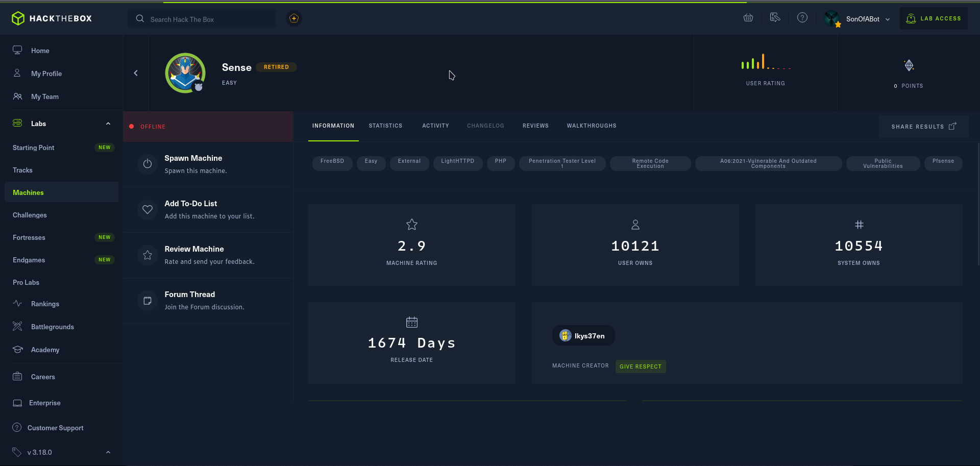This screenshot has height=466, width=980.
Task: Open the Reviews tab
Action: tap(535, 126)
